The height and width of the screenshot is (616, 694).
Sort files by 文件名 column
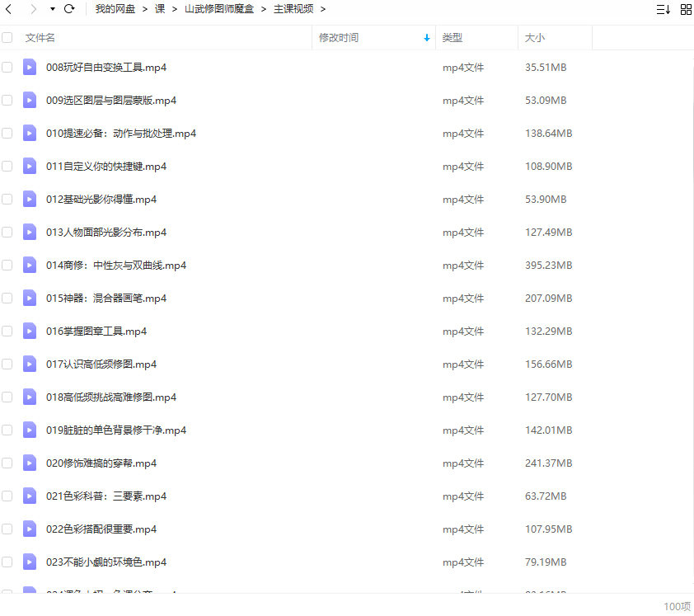pos(40,38)
